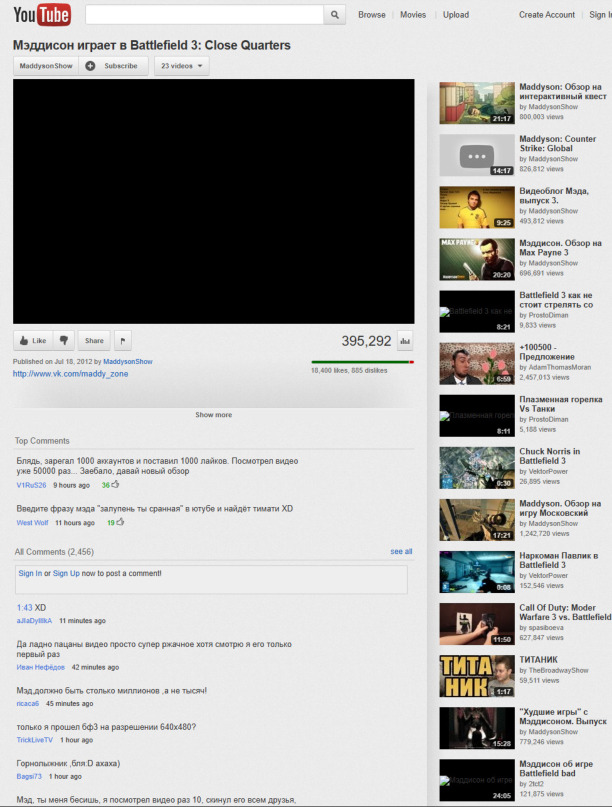Image resolution: width=612 pixels, height=807 pixels.
Task: Open Chuck Norris in Battlefield 3 thumbnail
Action: (477, 467)
